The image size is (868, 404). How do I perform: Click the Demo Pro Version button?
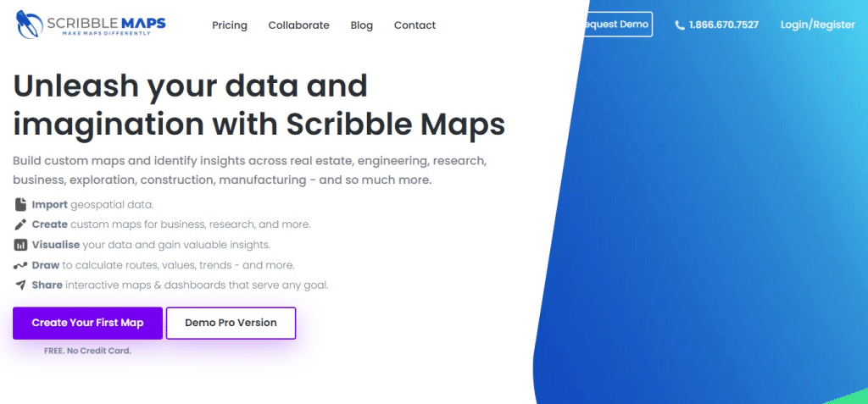tap(231, 323)
